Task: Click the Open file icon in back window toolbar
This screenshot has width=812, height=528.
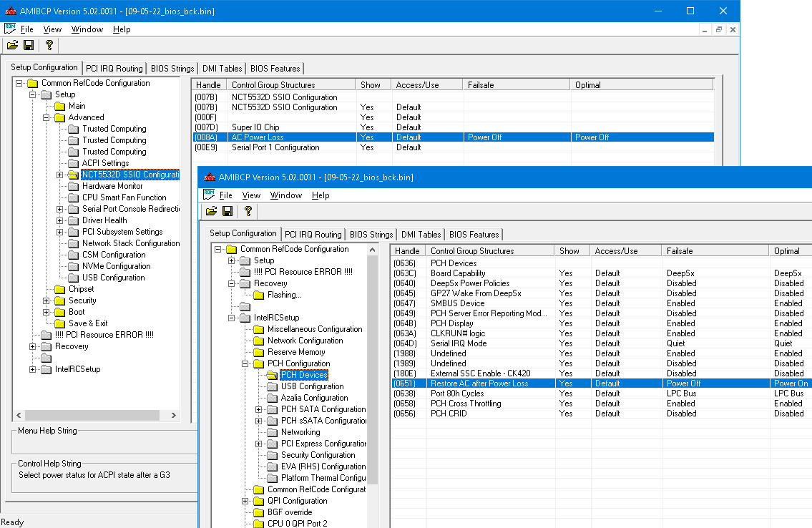Action: coord(12,45)
